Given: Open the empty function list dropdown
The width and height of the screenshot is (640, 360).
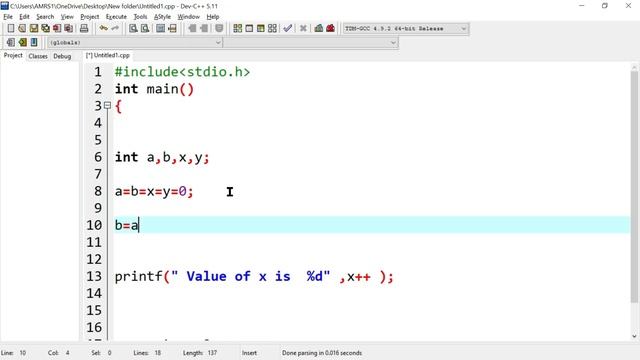Looking at the screenshot, I should pyautogui.click(x=311, y=42).
